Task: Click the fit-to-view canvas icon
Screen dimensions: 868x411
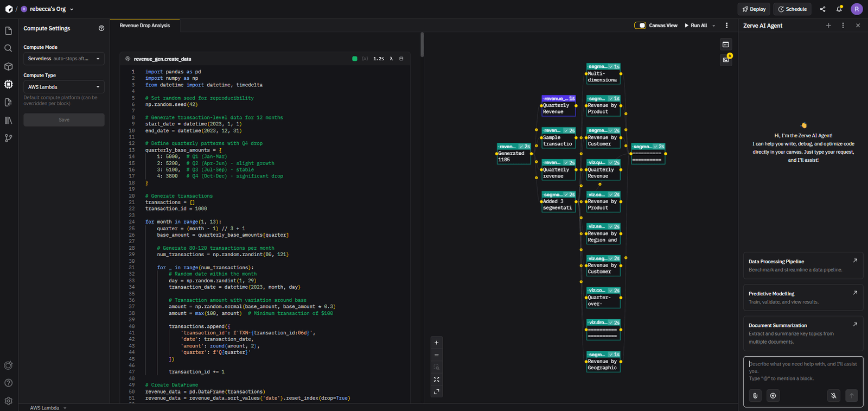Action: [437, 380]
